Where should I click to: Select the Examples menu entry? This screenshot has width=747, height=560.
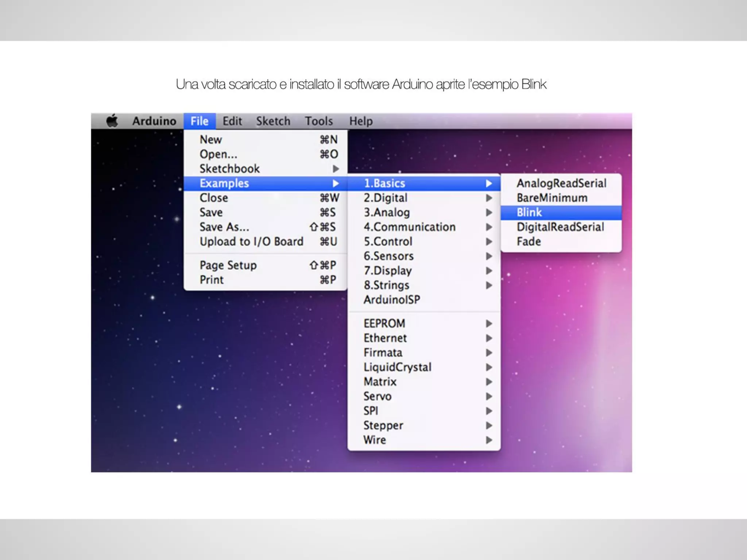click(266, 183)
